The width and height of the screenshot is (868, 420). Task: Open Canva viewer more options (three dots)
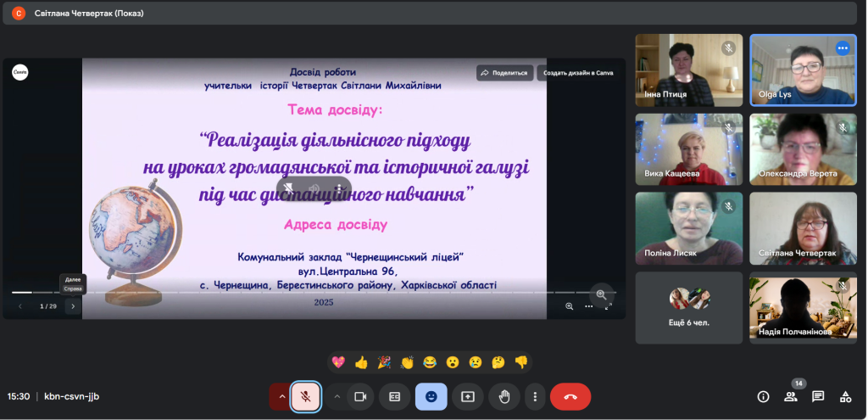(589, 305)
